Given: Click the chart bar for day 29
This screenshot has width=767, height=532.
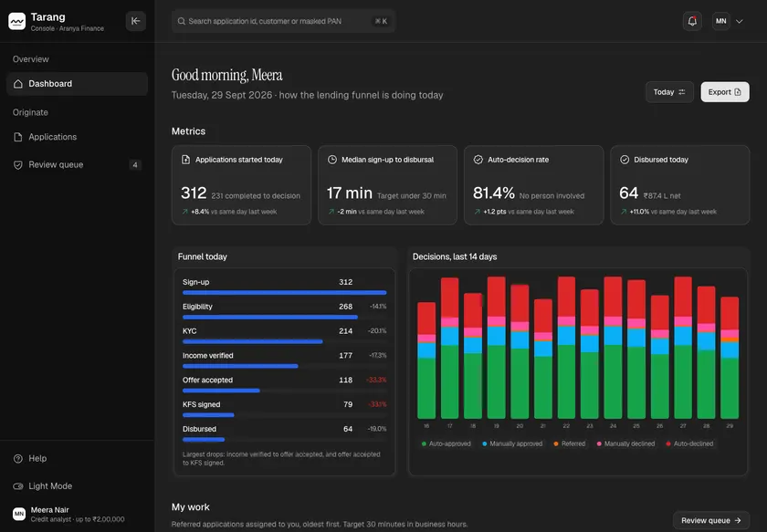Looking at the screenshot, I should click(x=730, y=358).
